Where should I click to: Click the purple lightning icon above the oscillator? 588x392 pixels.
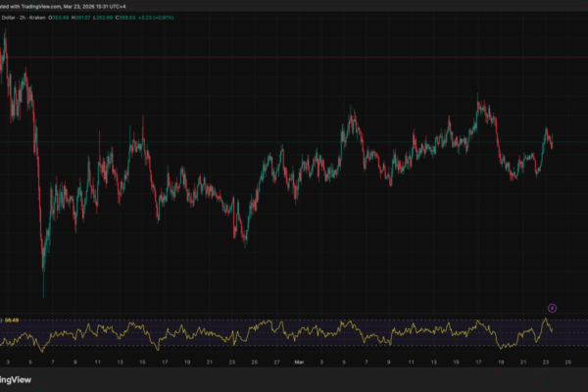(x=552, y=307)
